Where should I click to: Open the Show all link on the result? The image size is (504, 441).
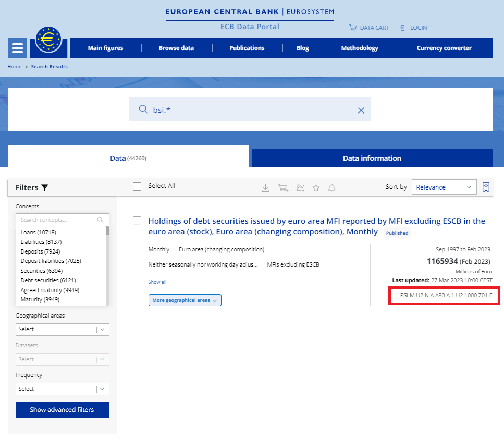pos(157,282)
